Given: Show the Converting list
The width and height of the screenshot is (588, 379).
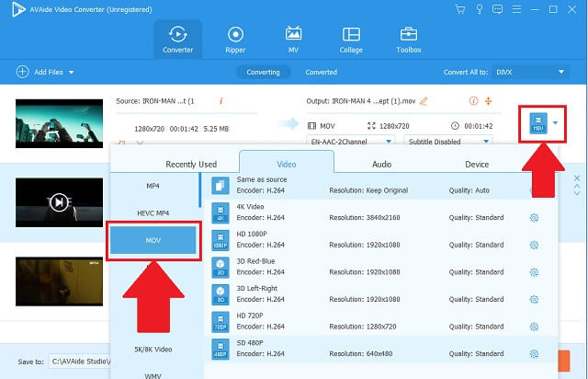Looking at the screenshot, I should tap(263, 72).
